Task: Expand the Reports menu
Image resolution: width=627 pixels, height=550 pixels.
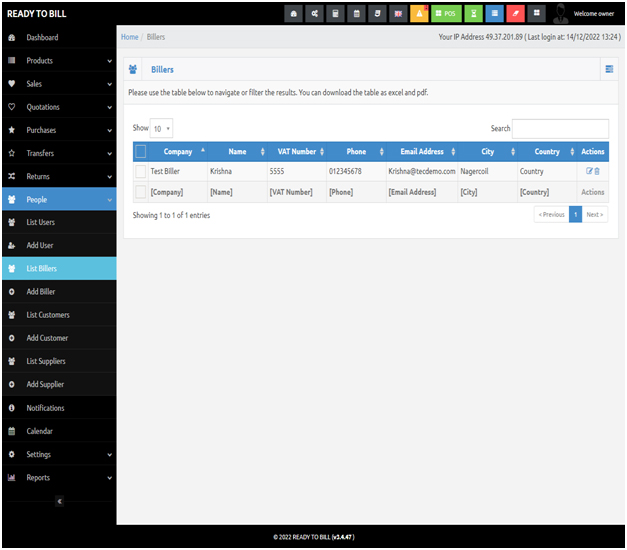Action: point(59,478)
